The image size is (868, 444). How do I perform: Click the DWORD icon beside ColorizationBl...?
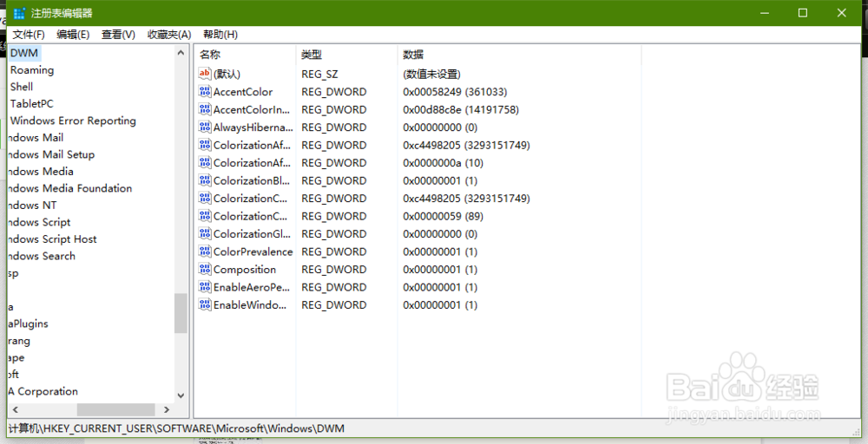(205, 180)
